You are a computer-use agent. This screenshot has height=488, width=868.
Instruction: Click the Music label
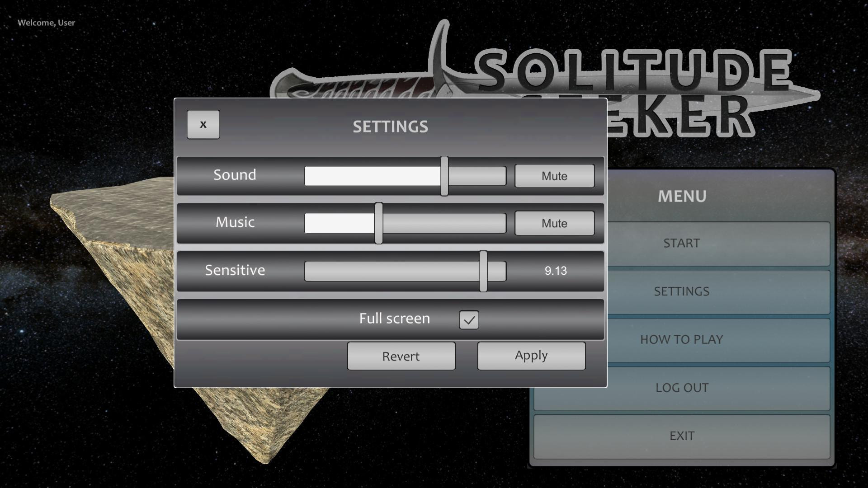coord(235,222)
